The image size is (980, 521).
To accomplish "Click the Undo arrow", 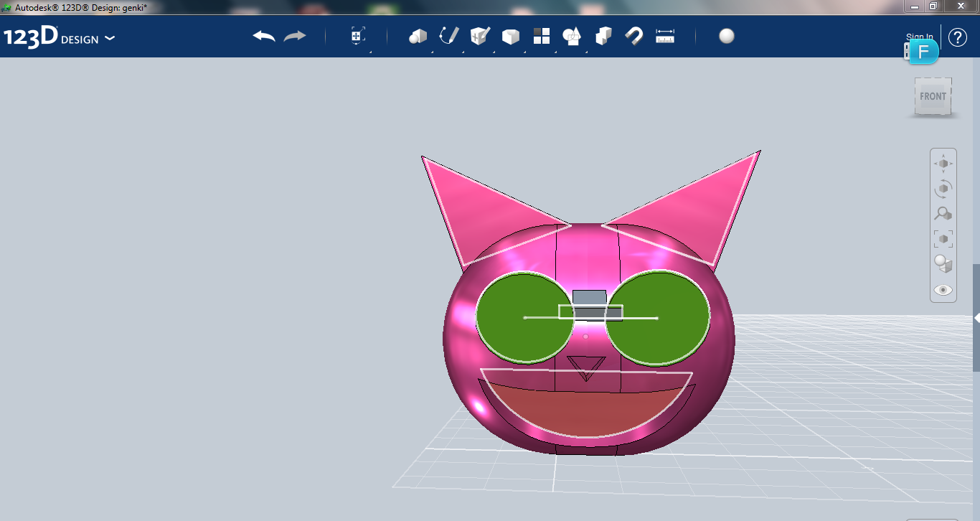I will tap(263, 36).
